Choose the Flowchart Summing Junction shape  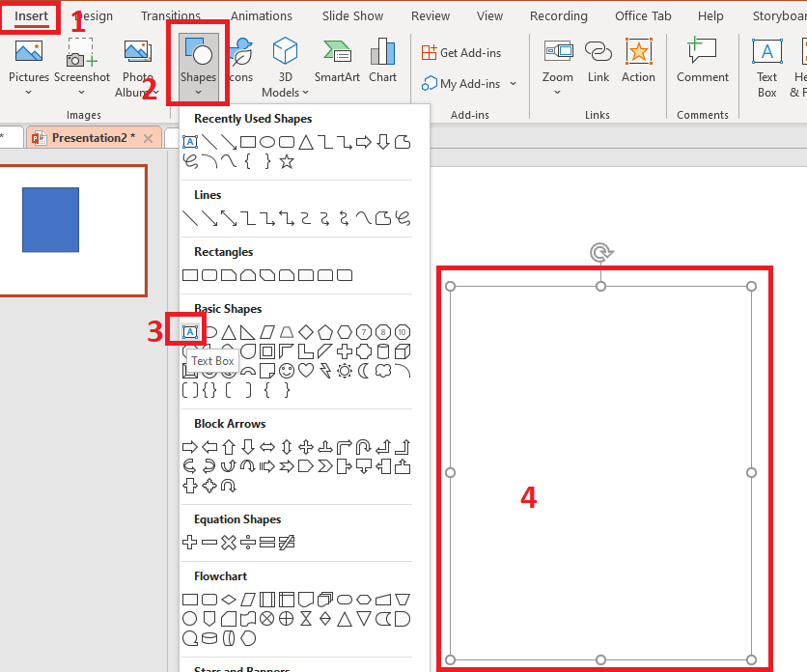pyautogui.click(x=267, y=619)
